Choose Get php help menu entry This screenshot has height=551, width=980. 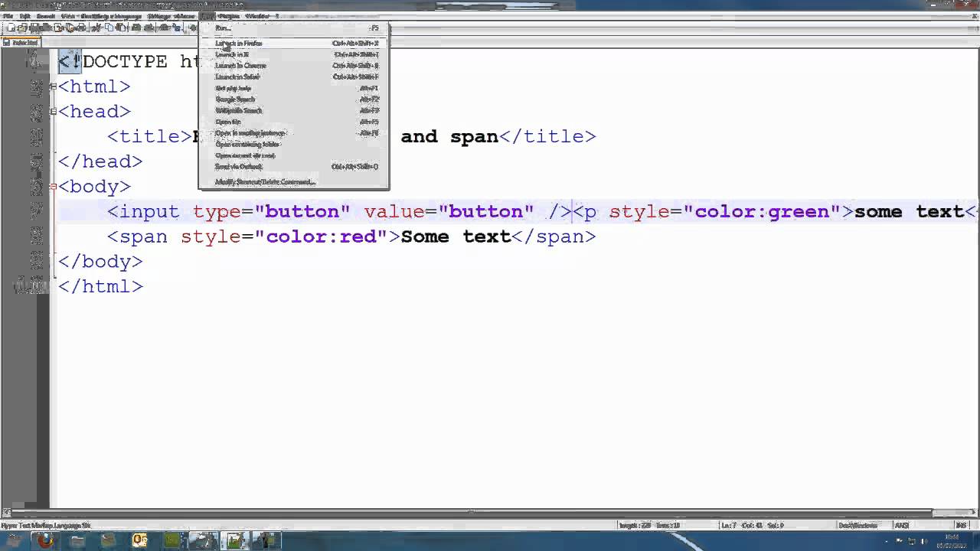(294, 88)
